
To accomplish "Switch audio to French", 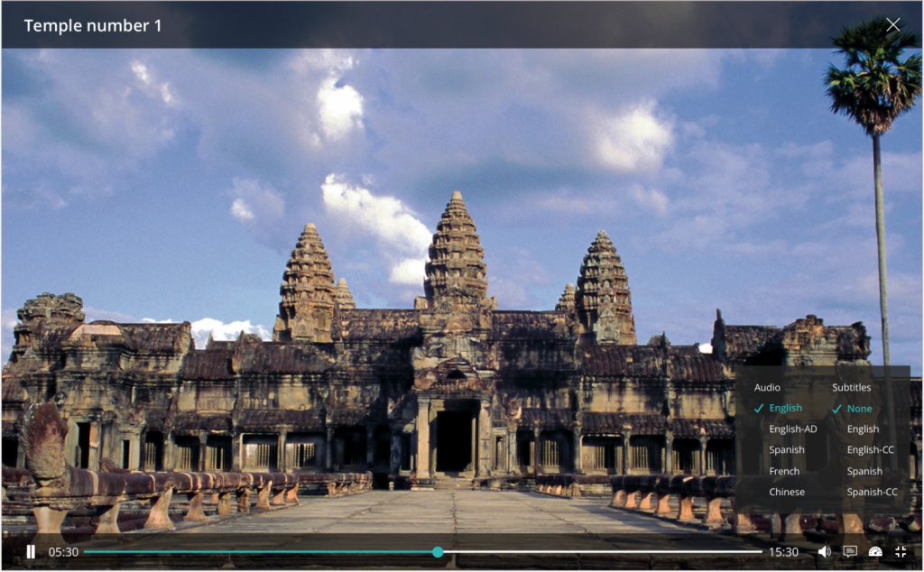I will 784,471.
